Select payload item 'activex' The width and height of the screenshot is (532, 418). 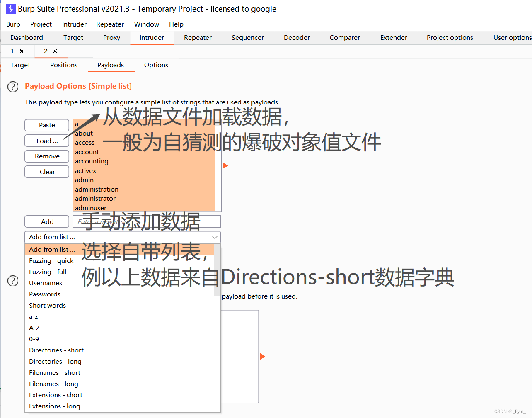(x=144, y=171)
